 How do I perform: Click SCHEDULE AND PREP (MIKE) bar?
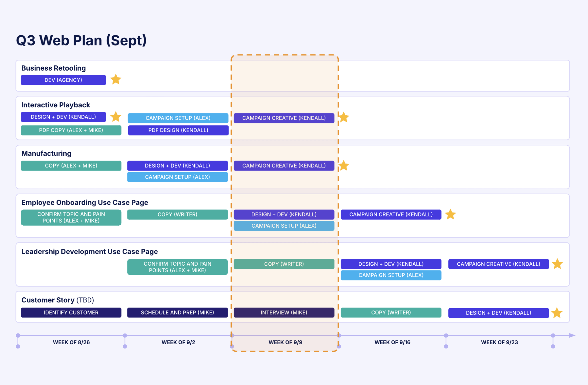177,312
